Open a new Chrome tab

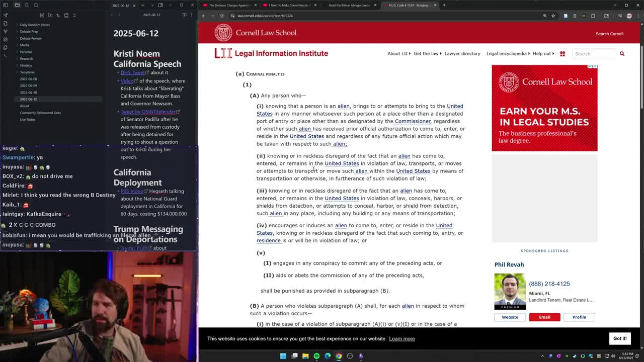444,5
